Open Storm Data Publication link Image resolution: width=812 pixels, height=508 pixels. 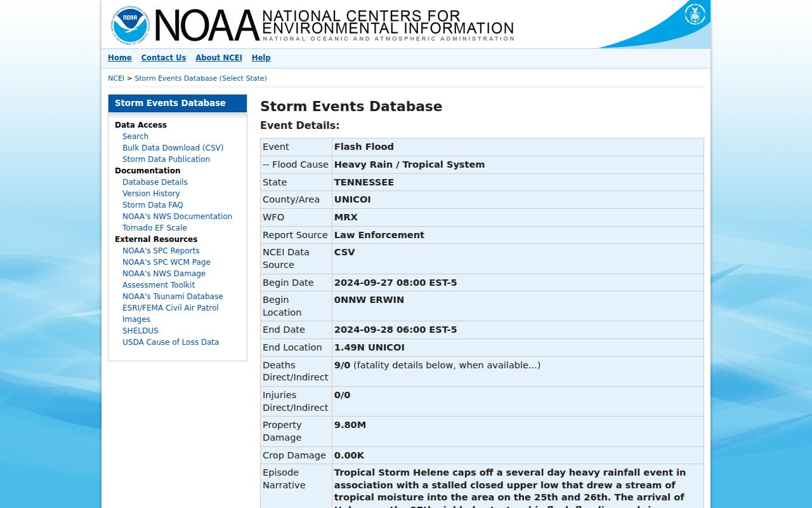coord(166,159)
